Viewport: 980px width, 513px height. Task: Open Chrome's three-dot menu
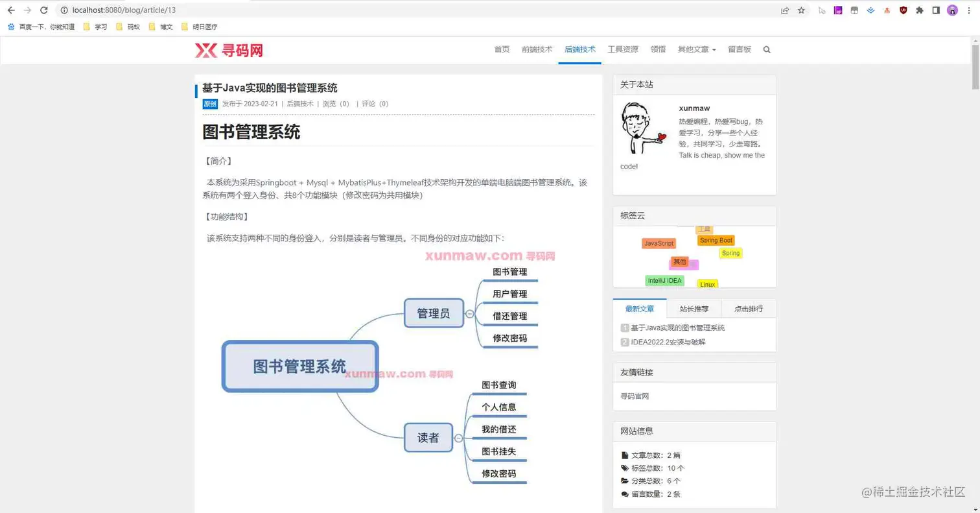tap(968, 10)
